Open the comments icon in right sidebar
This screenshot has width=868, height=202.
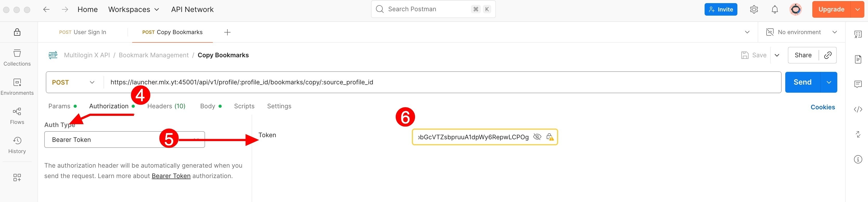pos(858,84)
